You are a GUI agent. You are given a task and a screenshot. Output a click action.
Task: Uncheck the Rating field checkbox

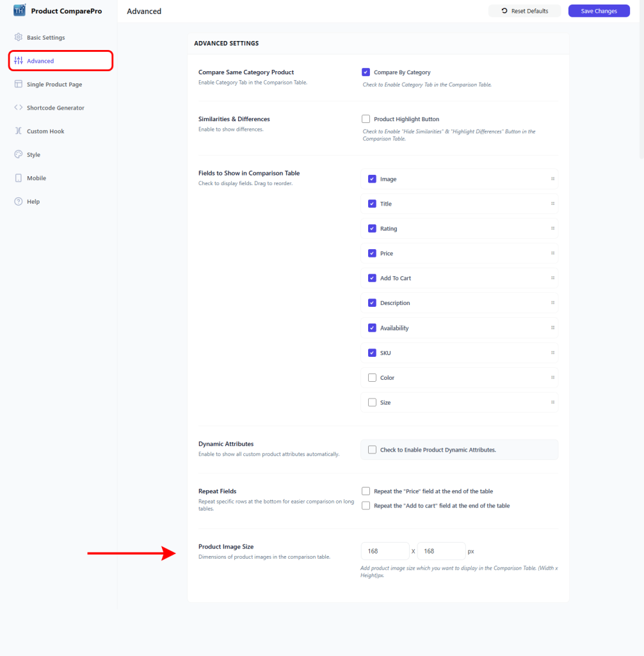click(372, 229)
